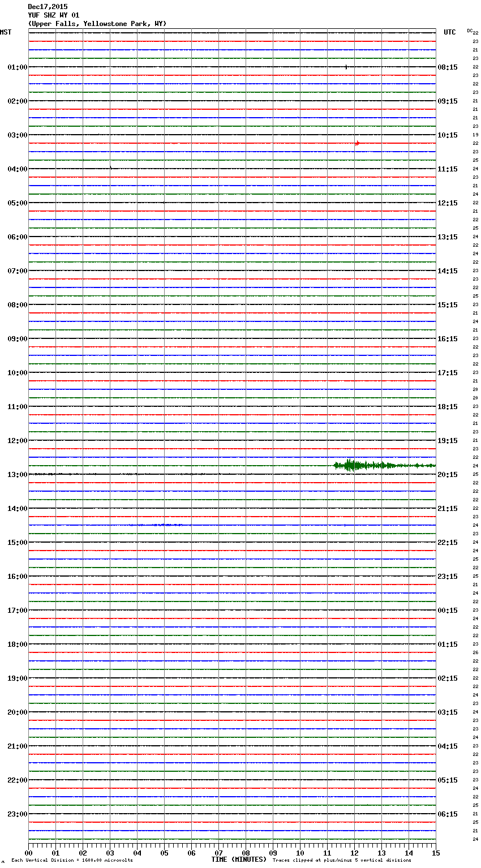
Task: Select the 21:00 MST row label
Action: click(17, 746)
